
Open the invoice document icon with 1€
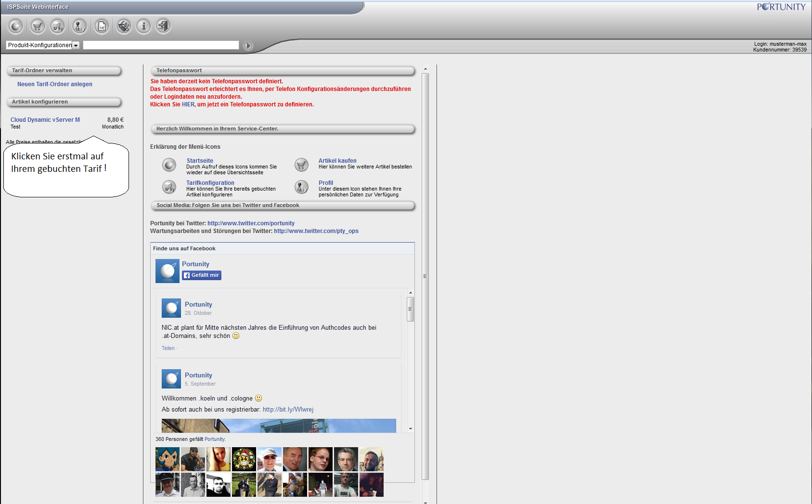pos(102,26)
